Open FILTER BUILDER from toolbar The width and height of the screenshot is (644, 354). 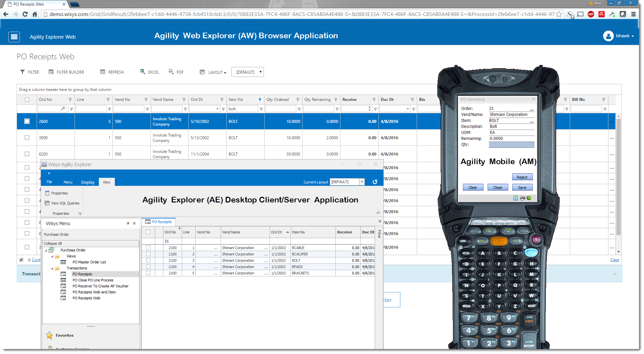pos(66,72)
